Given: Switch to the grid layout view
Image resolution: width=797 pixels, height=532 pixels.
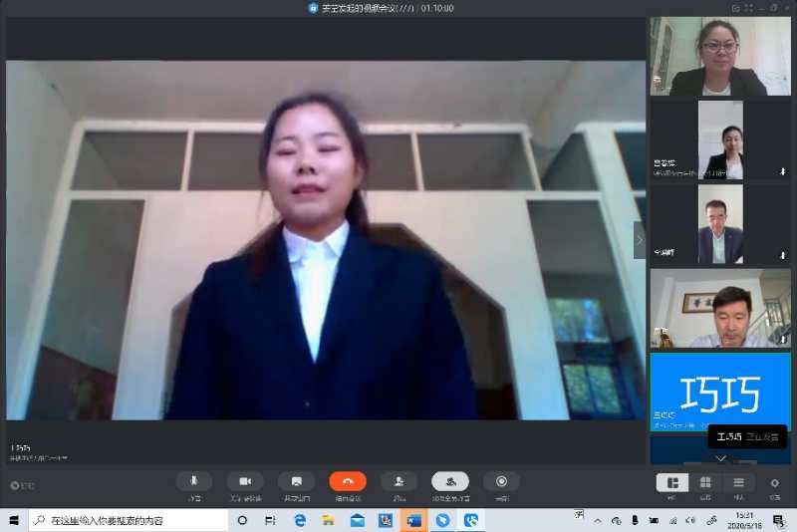Looking at the screenshot, I should 705,482.
